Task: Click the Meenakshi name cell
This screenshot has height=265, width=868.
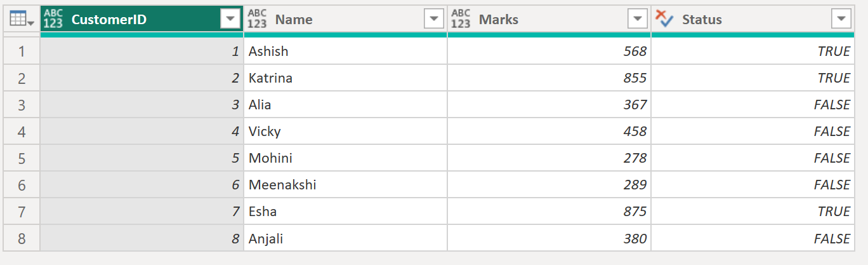Action: point(345,185)
